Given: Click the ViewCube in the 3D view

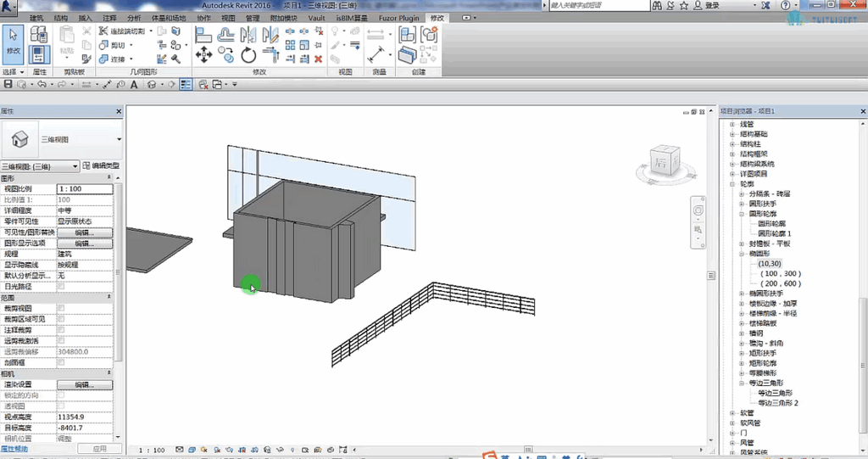Looking at the screenshot, I should click(x=665, y=164).
